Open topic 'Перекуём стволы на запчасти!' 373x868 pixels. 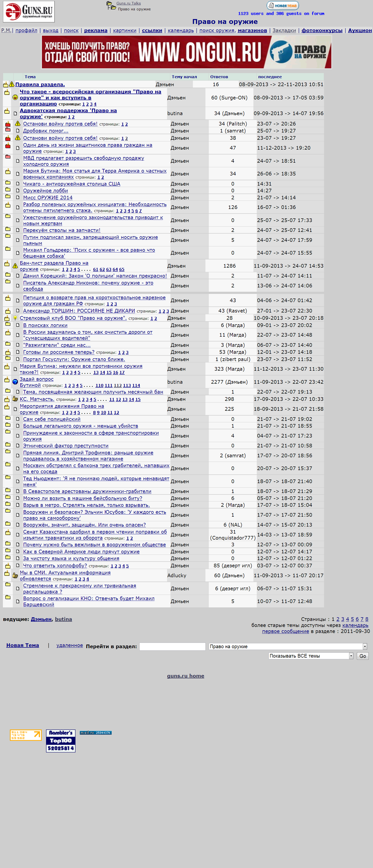(62, 230)
